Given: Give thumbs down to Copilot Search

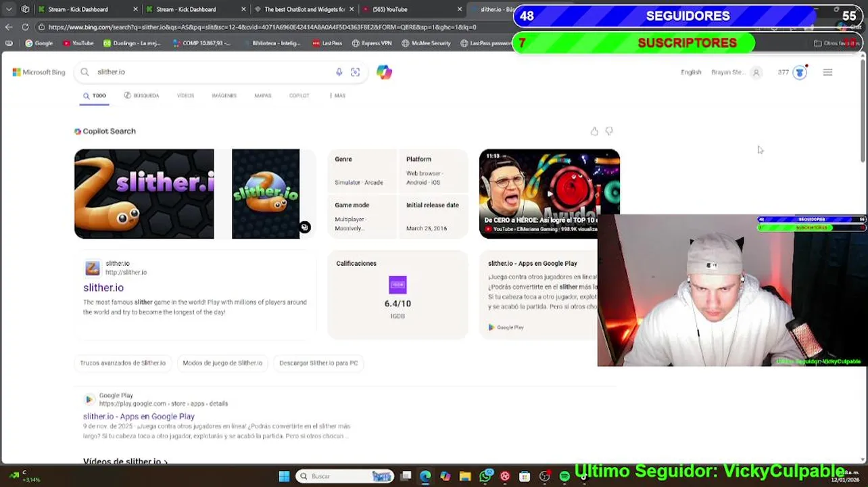Looking at the screenshot, I should [609, 131].
